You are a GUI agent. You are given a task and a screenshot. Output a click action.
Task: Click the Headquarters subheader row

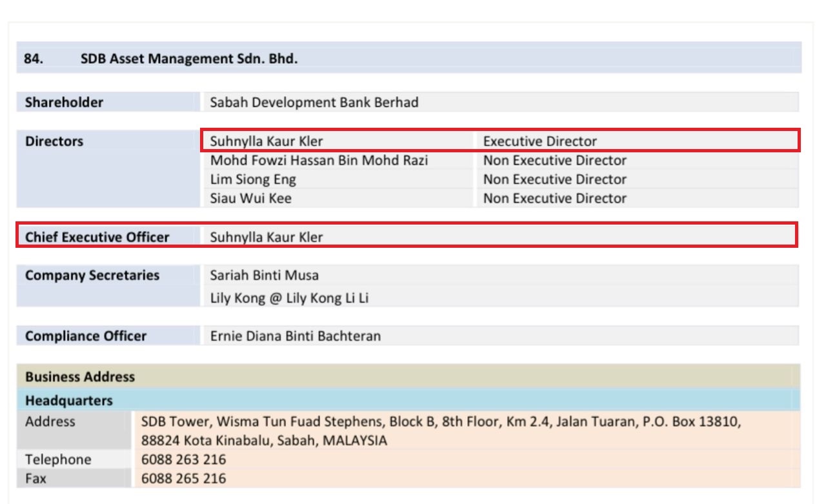68,401
